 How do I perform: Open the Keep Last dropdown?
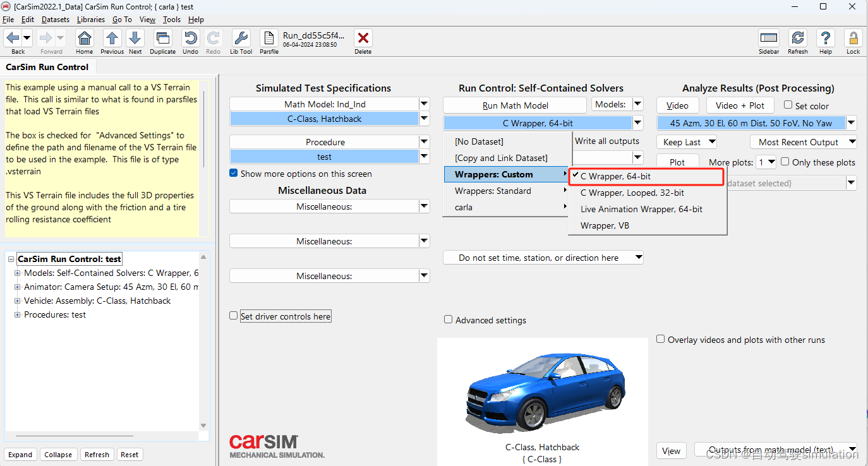pos(687,142)
